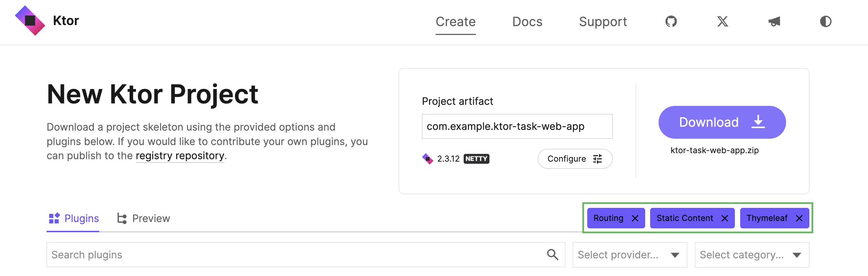Viewport: 868px width, 276px height.
Task: Expand the Select category dropdown
Action: (x=752, y=254)
